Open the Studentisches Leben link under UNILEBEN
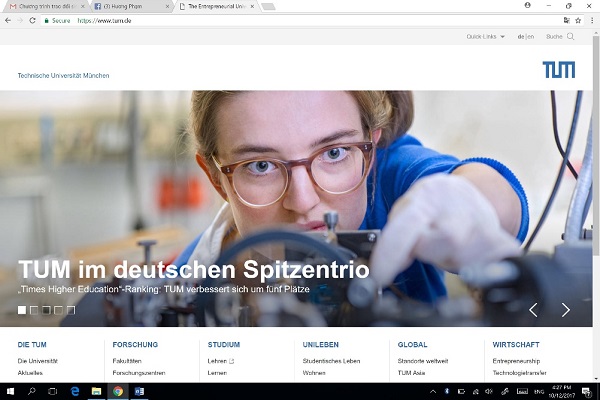 331,360
